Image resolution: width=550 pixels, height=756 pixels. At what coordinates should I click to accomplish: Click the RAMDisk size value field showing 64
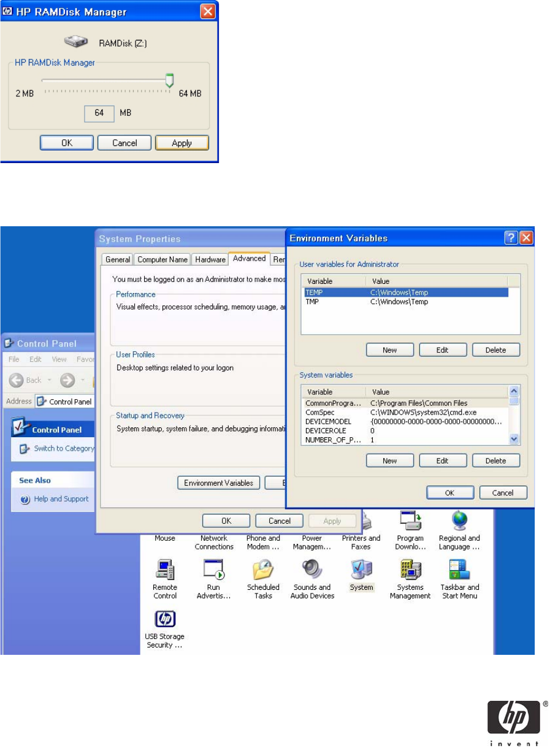(x=99, y=113)
